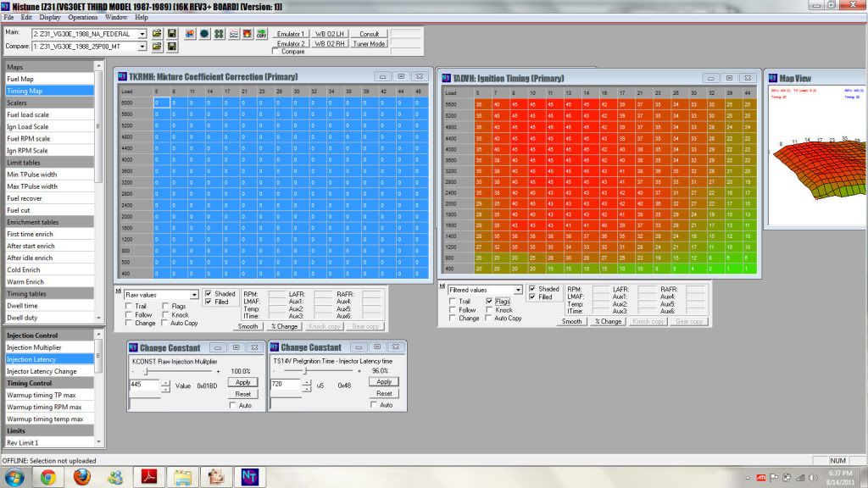Click the green COPY toolbar icon

coord(261,34)
